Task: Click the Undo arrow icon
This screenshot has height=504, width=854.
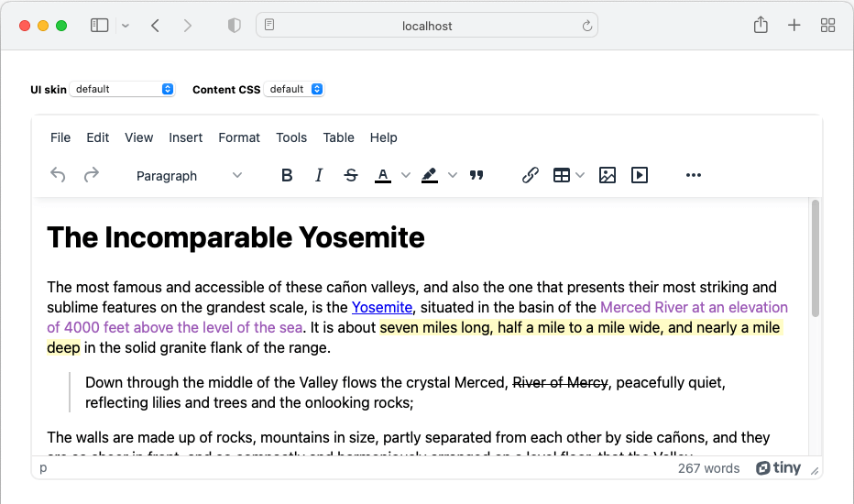Action: click(x=58, y=175)
